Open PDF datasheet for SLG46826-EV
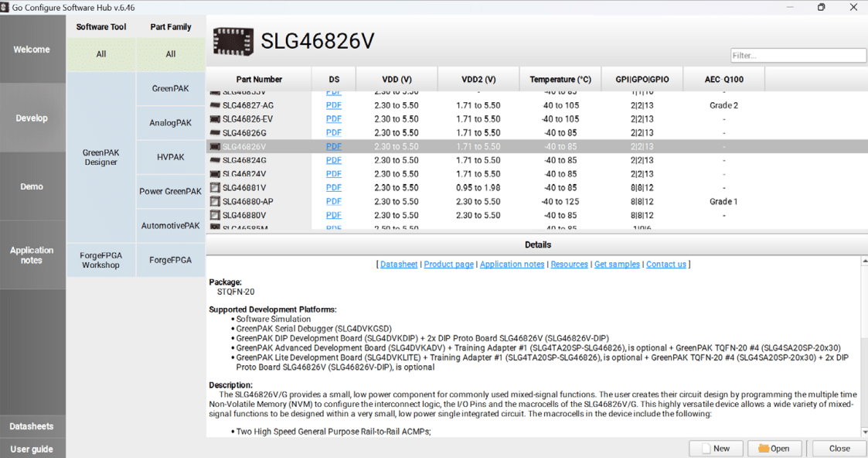Screen dimensions: 868x458 (334, 119)
